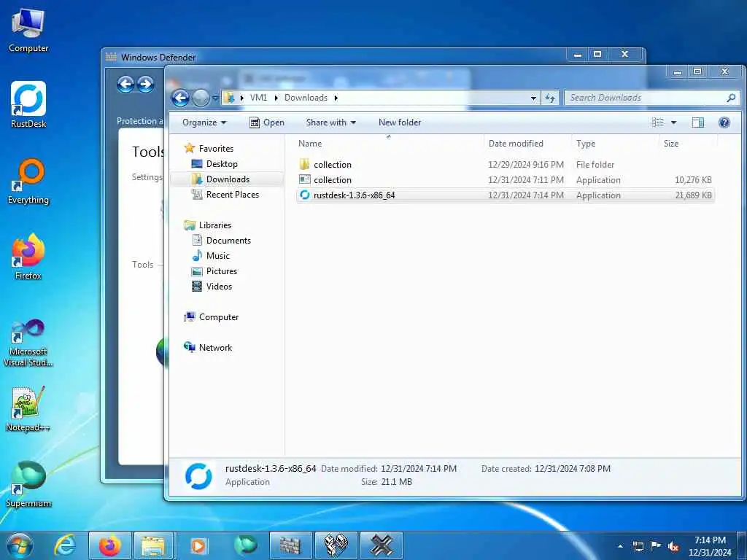Click the Explorer forward arrow button
747x560 pixels.
(x=201, y=98)
